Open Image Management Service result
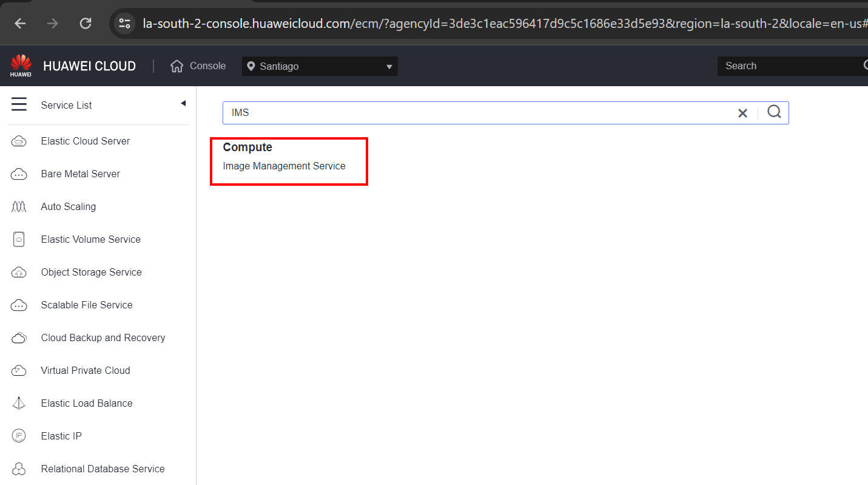868x485 pixels. 284,166
